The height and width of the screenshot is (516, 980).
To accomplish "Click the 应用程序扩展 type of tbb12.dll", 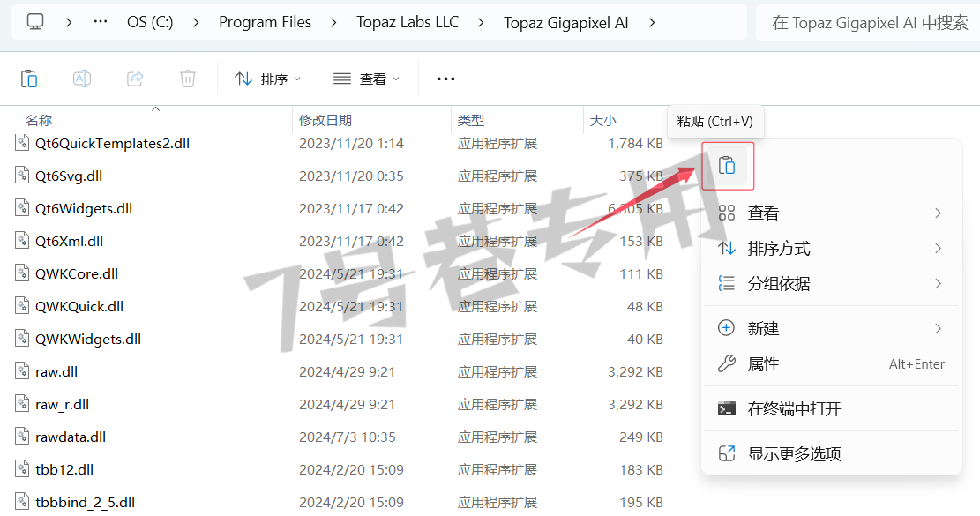I will coord(497,469).
